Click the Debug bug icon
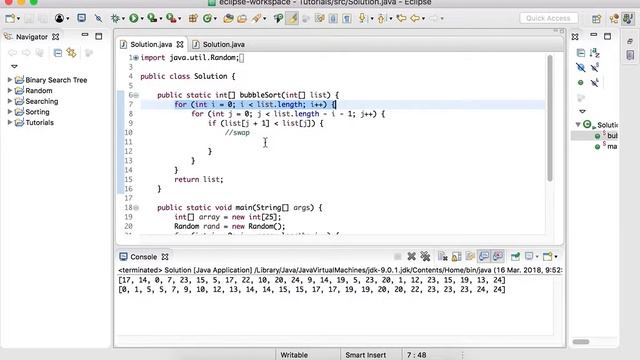 (x=116, y=18)
